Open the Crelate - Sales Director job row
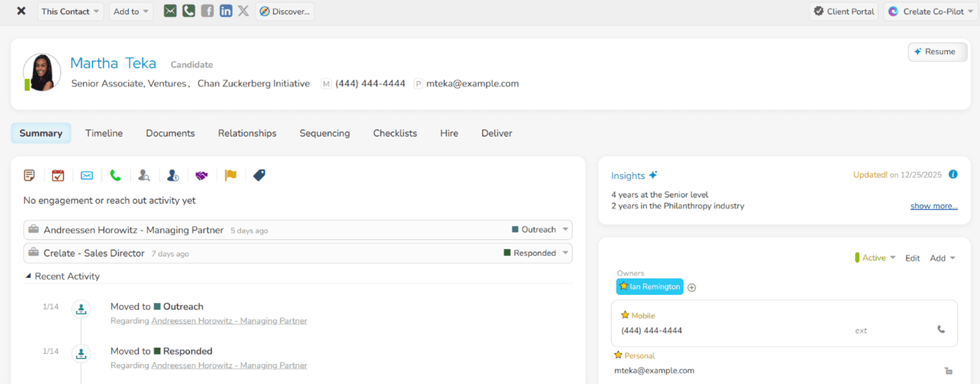This screenshot has width=980, height=384. coord(298,253)
